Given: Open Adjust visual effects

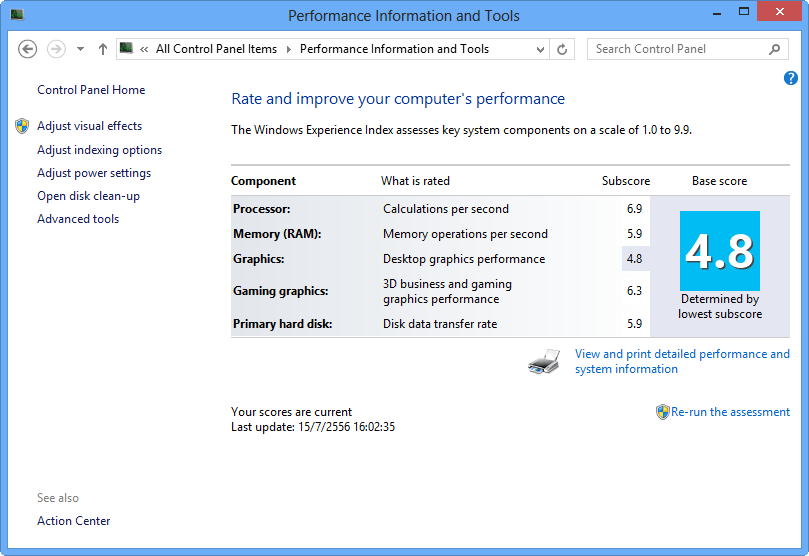Looking at the screenshot, I should pyautogui.click(x=89, y=126).
